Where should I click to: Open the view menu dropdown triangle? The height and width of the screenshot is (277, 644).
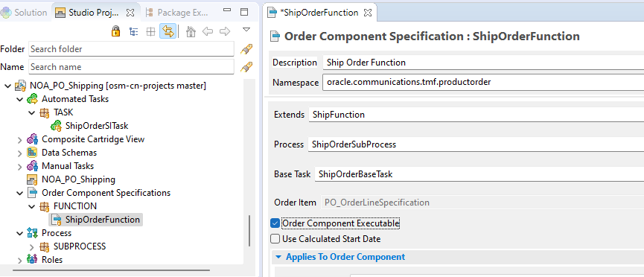click(x=246, y=30)
